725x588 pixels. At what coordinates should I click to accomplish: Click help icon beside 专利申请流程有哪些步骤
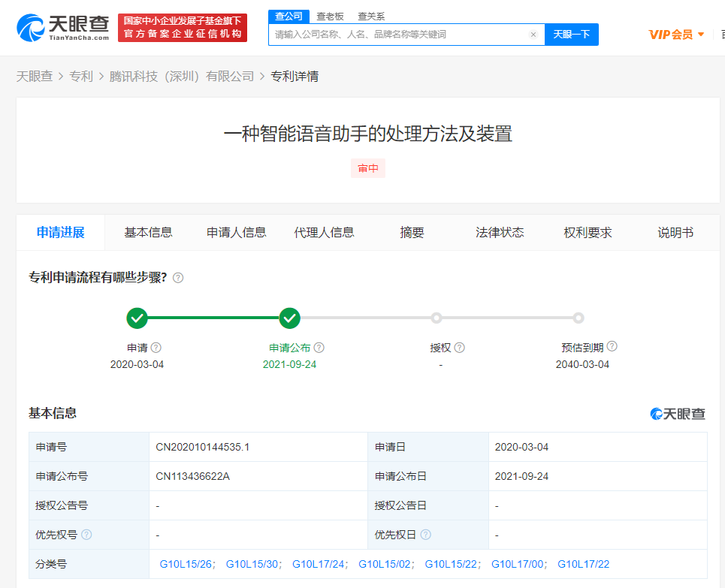coord(178,278)
